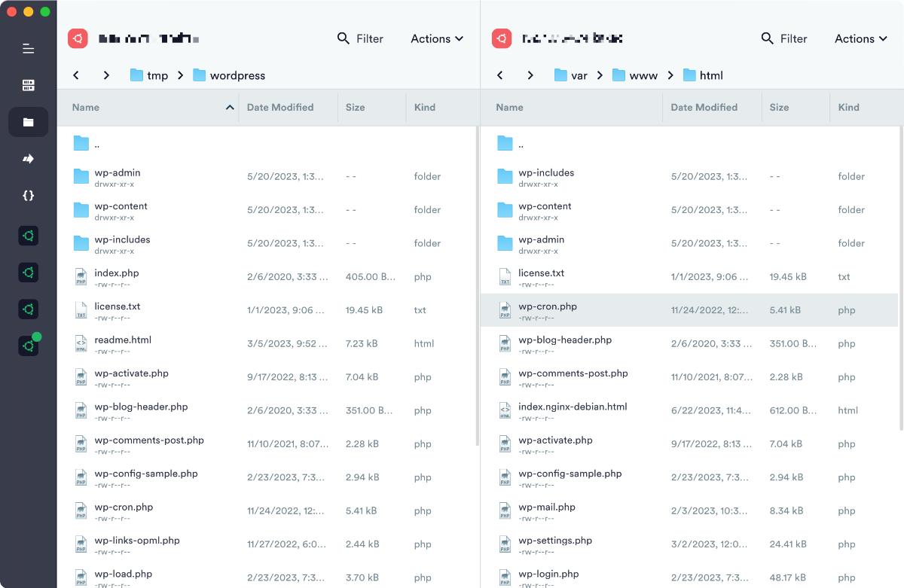Select the file browser folder icon in sidebar
This screenshot has height=588, width=904.
(29, 122)
